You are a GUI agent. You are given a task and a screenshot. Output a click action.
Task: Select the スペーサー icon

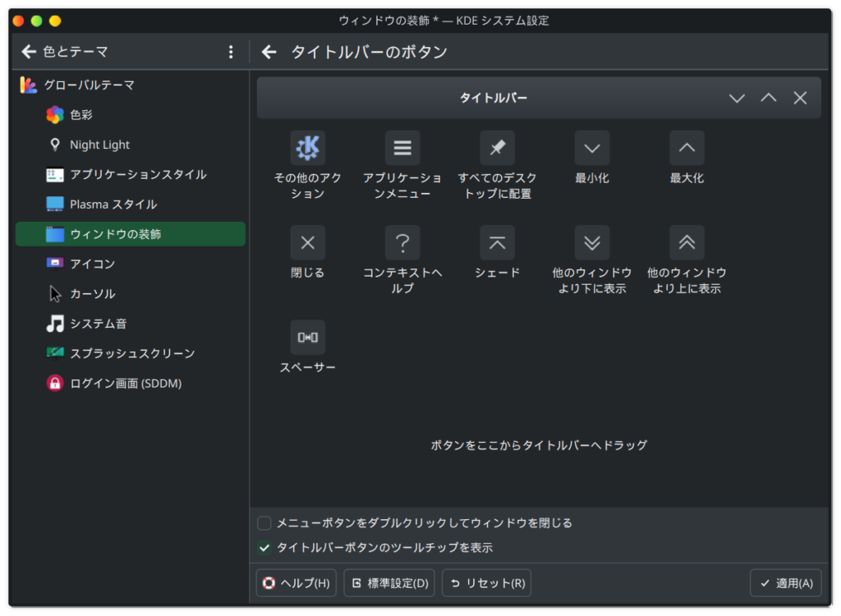307,337
